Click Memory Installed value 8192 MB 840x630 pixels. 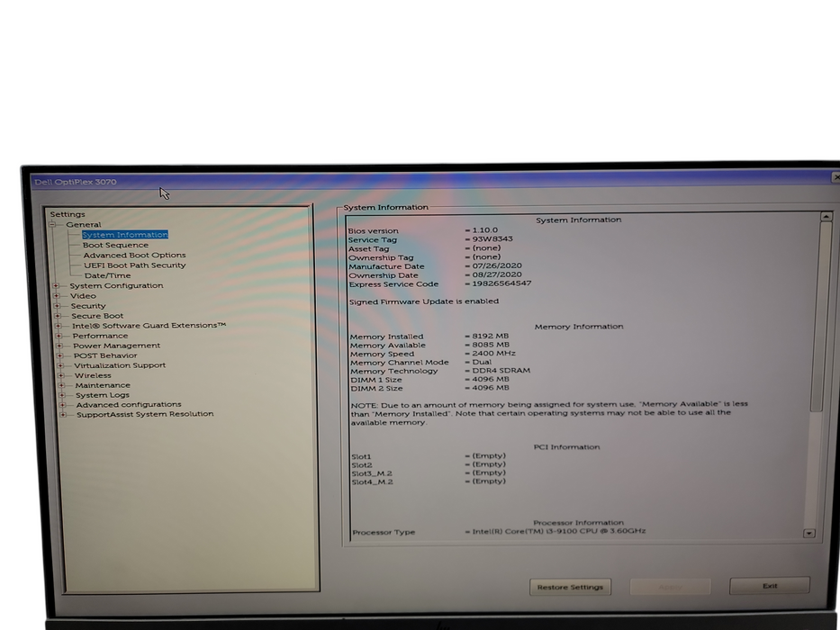pos(490,336)
